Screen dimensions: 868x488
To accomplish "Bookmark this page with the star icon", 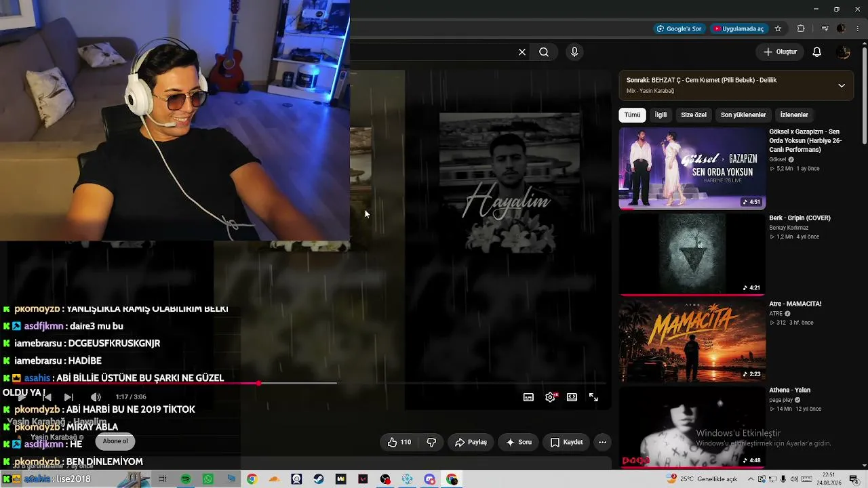I will pyautogui.click(x=778, y=28).
